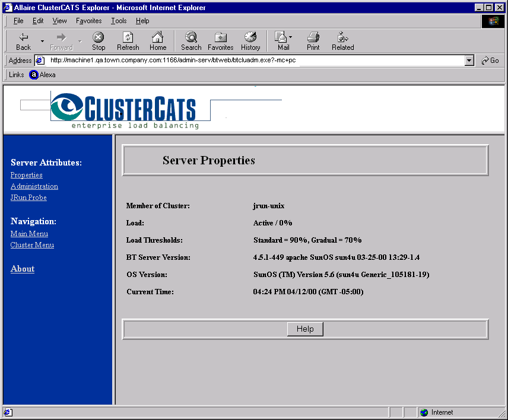Go back with the Back arrow icon
Viewport: 508px width, 420px height.
click(x=24, y=37)
